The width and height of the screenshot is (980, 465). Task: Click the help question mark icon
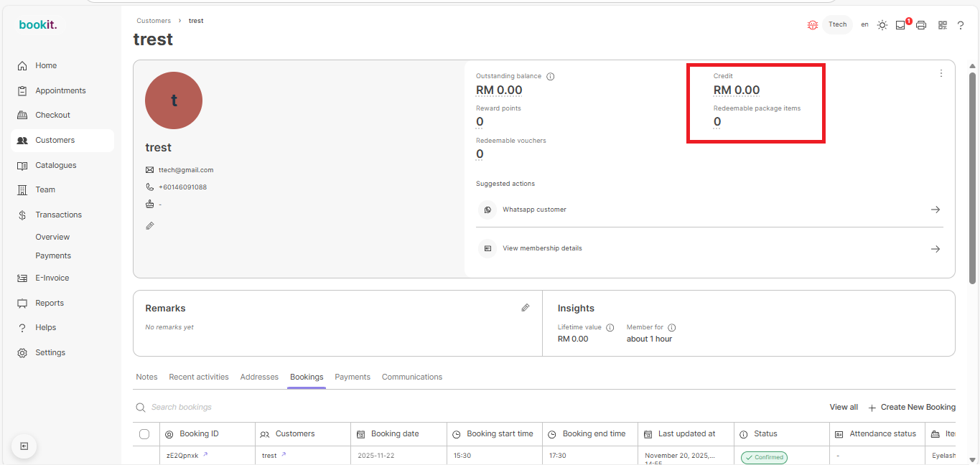coord(961,25)
